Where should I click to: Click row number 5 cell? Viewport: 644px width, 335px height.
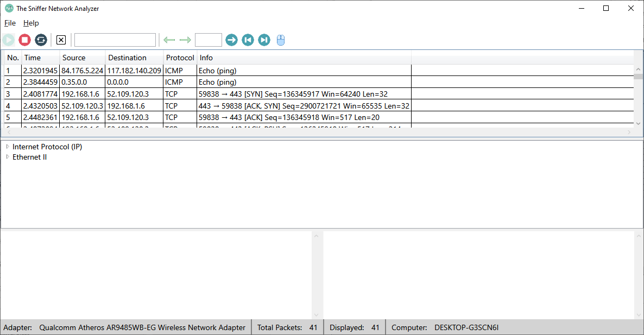[x=12, y=117]
